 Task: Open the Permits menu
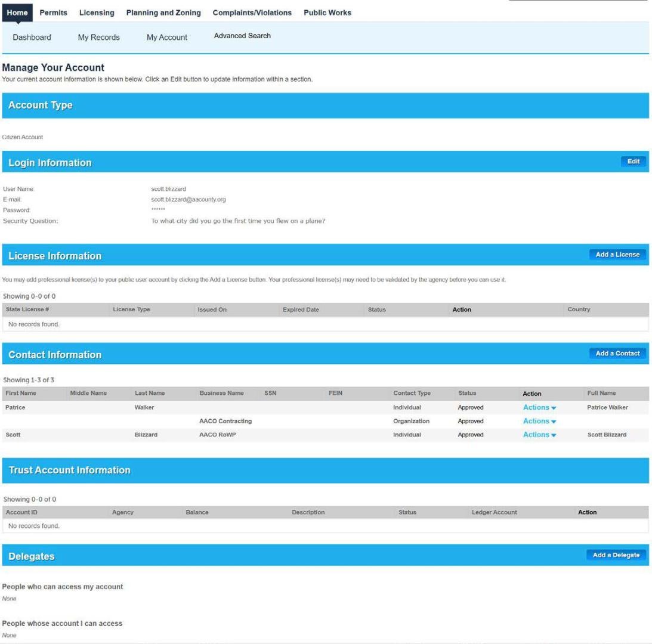tap(53, 12)
